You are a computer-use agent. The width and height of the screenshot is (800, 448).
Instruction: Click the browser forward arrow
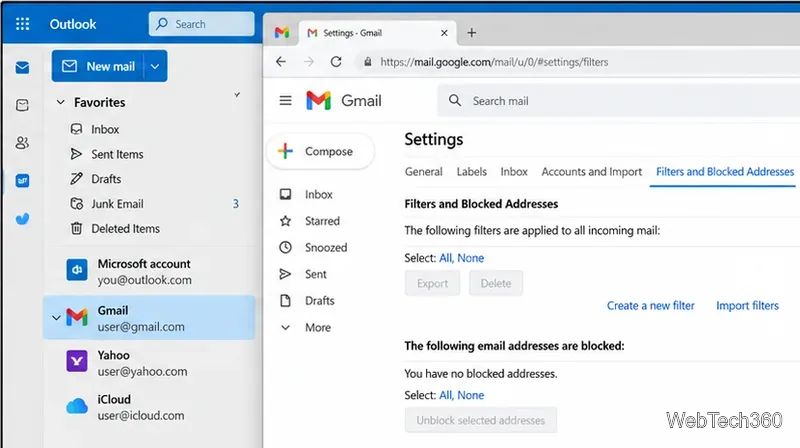click(309, 62)
